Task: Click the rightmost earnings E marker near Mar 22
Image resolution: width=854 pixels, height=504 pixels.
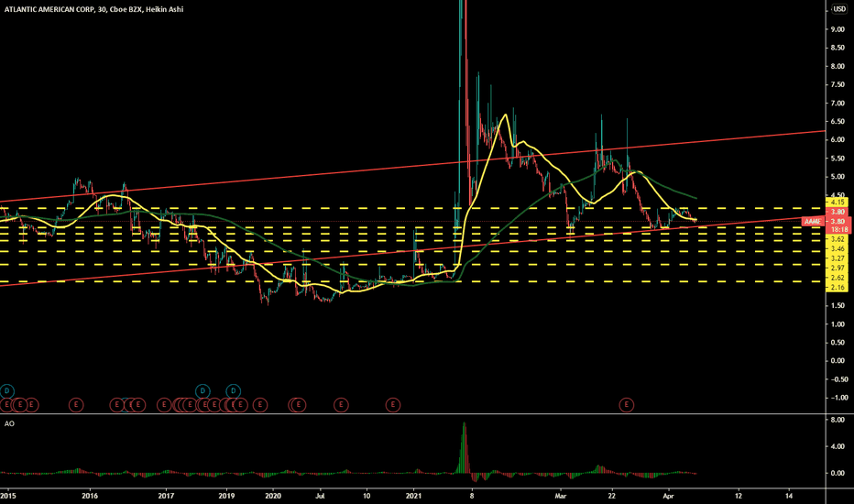Action: click(x=627, y=405)
